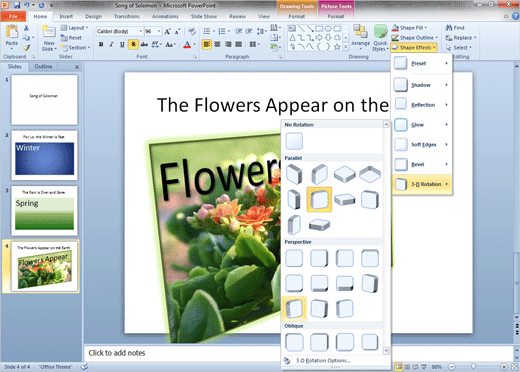This screenshot has width=520, height=372.
Task: Click the Undo icon in title bar
Action: [27, 5]
